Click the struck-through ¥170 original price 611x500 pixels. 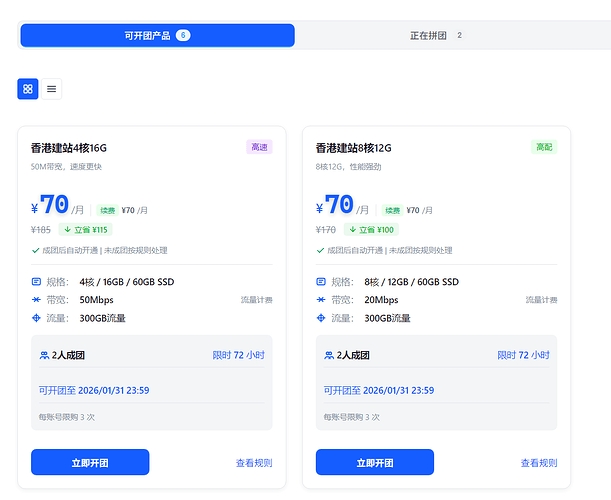(326, 230)
